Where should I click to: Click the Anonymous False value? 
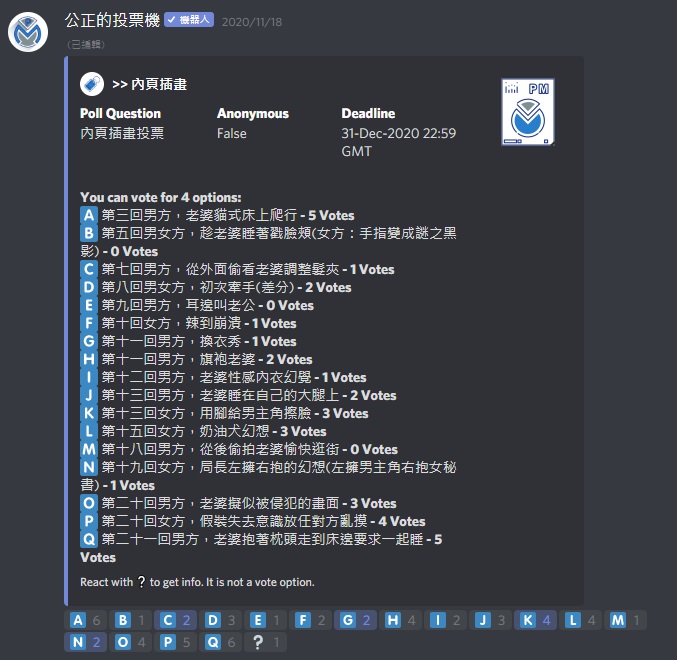(x=232, y=133)
